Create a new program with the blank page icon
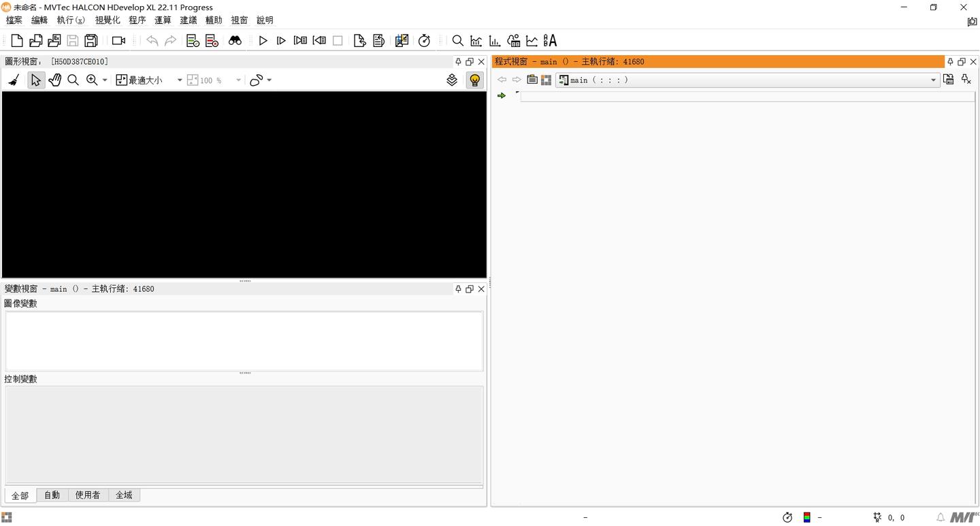 pos(17,41)
